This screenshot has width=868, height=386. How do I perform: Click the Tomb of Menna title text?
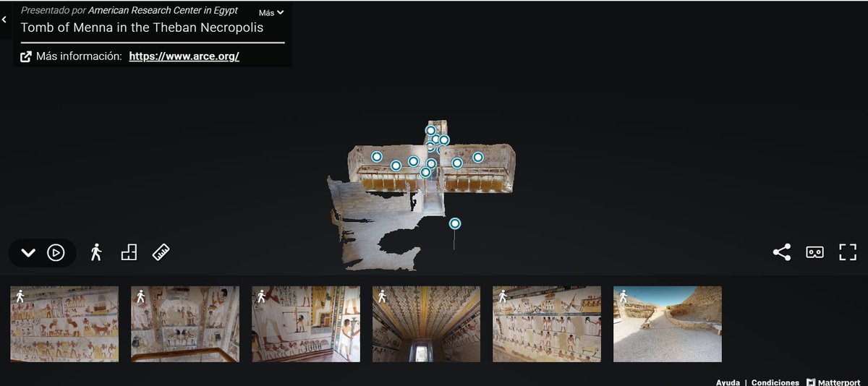(142, 27)
